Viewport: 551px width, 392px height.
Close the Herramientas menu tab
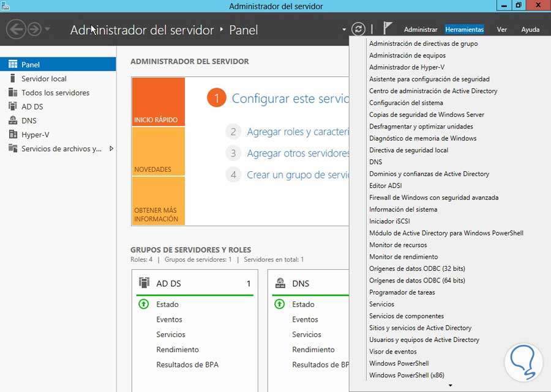pos(464,30)
